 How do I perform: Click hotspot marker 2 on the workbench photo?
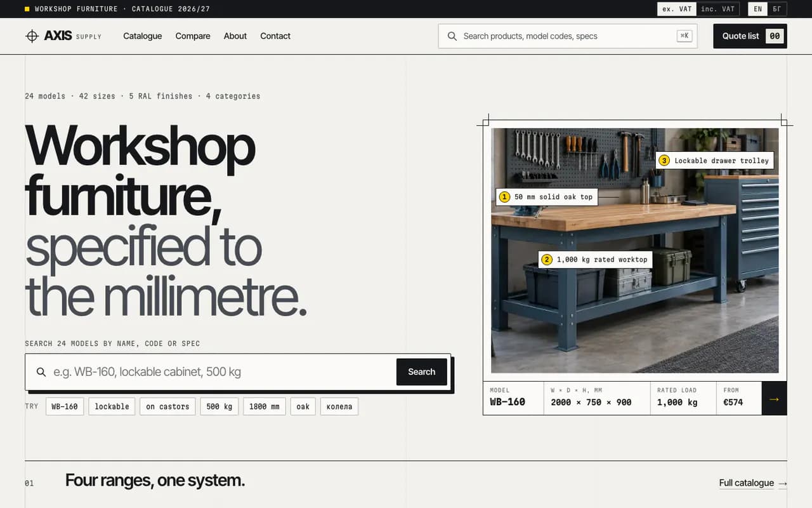click(547, 259)
